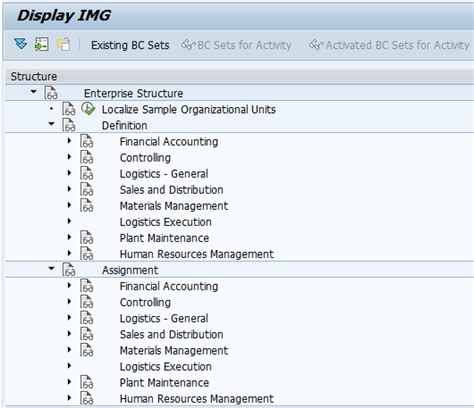
Task: Collapse the Enterprise Structure node
Action: 33,92
